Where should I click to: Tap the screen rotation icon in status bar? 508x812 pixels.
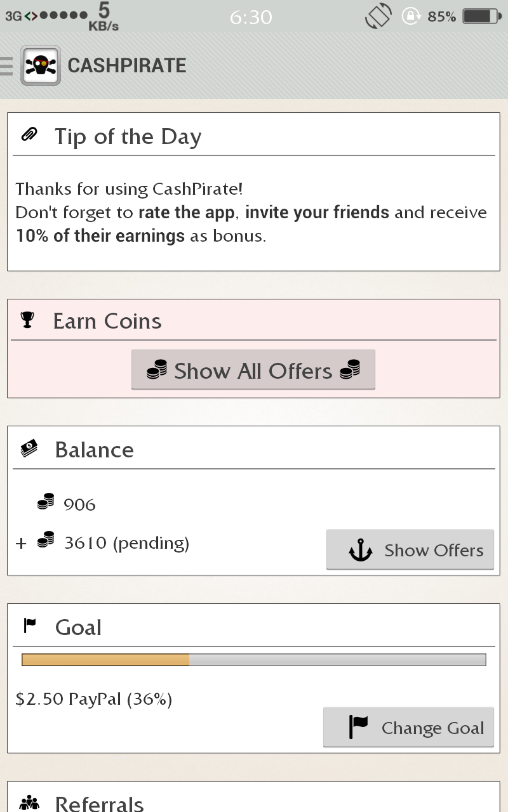tap(377, 16)
